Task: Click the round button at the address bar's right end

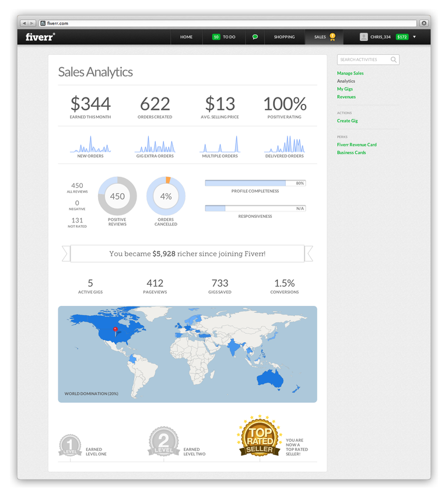Action: (x=424, y=23)
